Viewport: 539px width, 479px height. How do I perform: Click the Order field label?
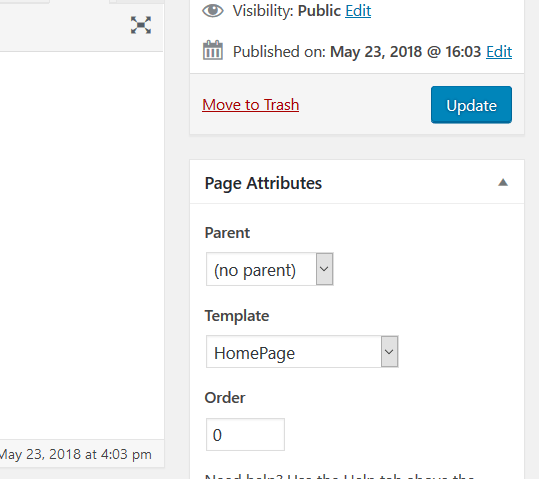tap(225, 398)
